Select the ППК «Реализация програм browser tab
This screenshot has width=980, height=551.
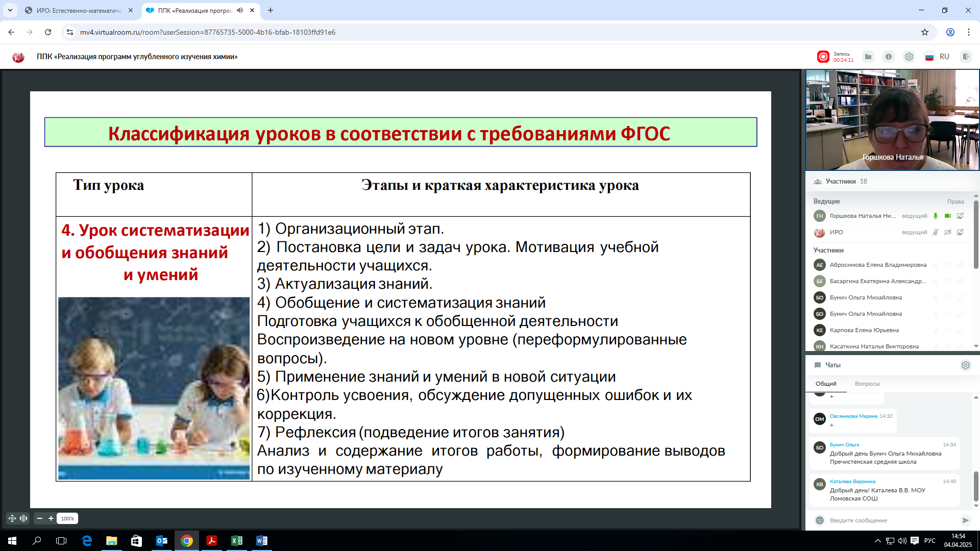point(200,10)
